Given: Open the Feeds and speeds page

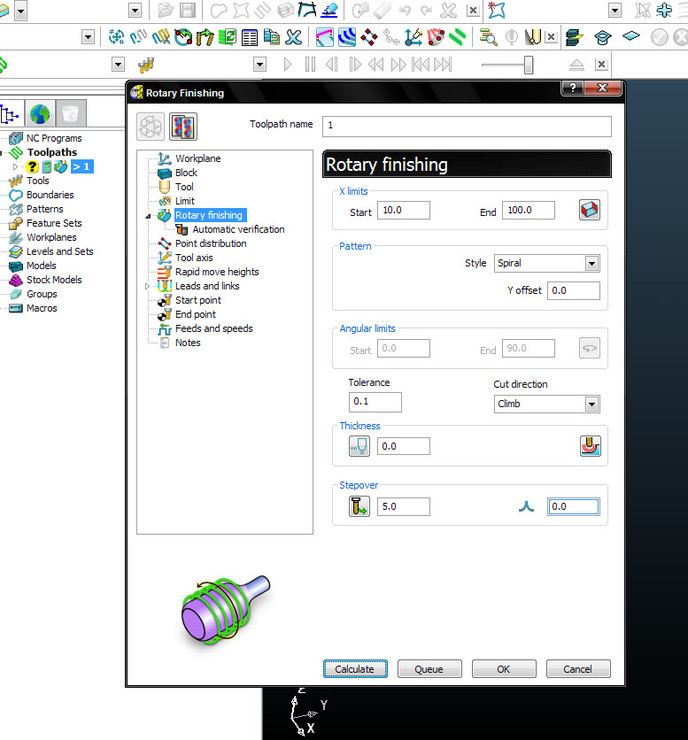Looking at the screenshot, I should [x=213, y=328].
